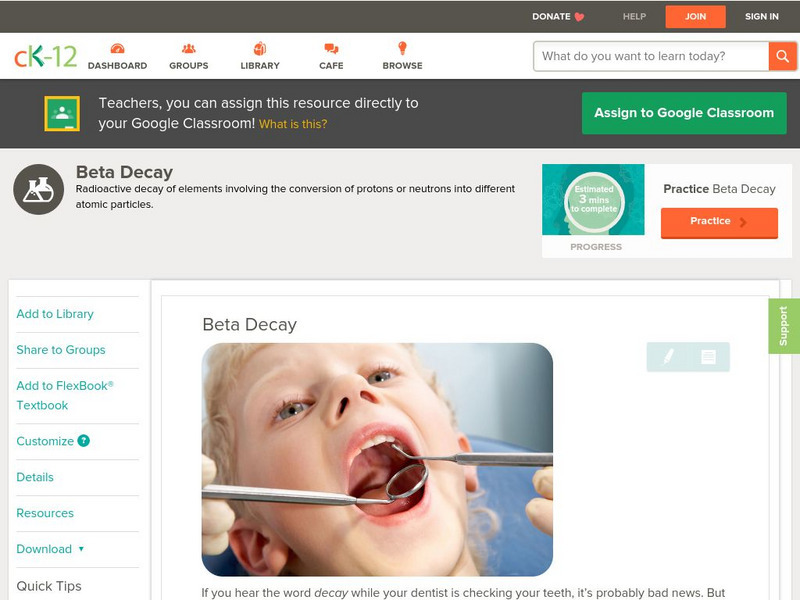Image resolution: width=800 pixels, height=600 pixels.
Task: Click SIGN IN
Action: (x=762, y=17)
